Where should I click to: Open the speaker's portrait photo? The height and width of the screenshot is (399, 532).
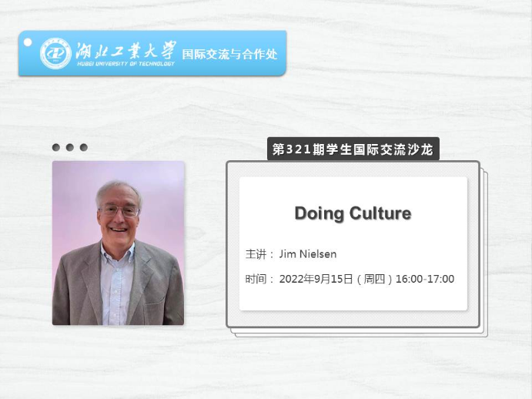coord(118,243)
